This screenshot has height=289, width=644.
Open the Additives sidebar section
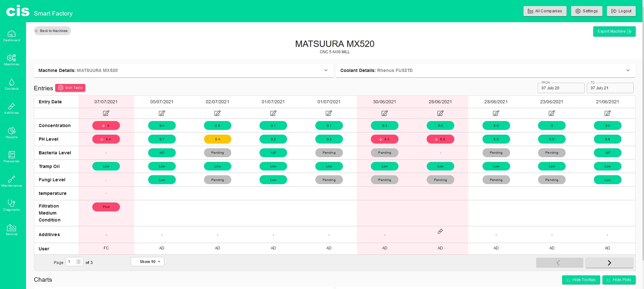[x=12, y=108]
